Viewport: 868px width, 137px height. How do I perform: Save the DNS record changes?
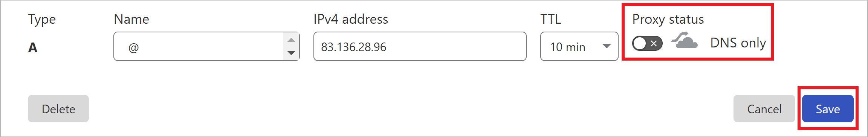pos(828,109)
